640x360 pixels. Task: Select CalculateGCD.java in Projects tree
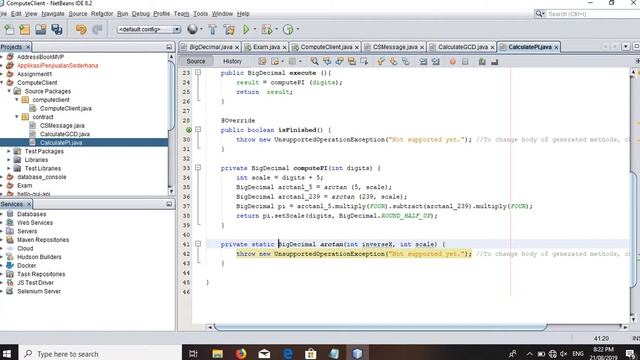coord(64,134)
